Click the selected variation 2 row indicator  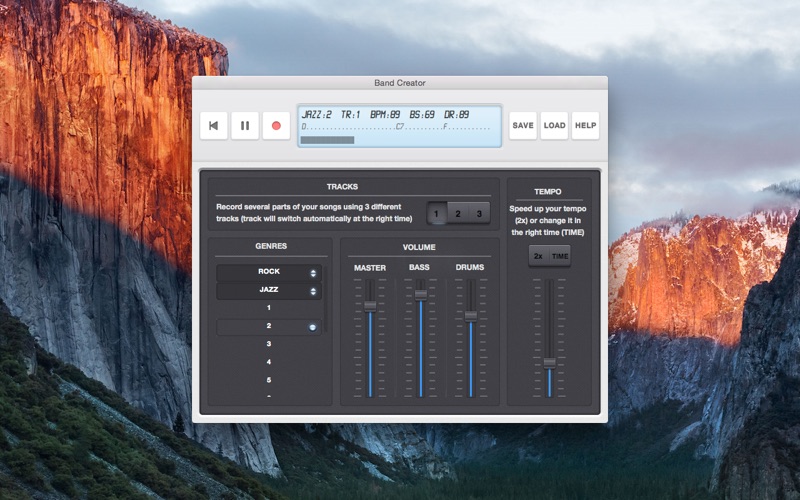pos(313,327)
